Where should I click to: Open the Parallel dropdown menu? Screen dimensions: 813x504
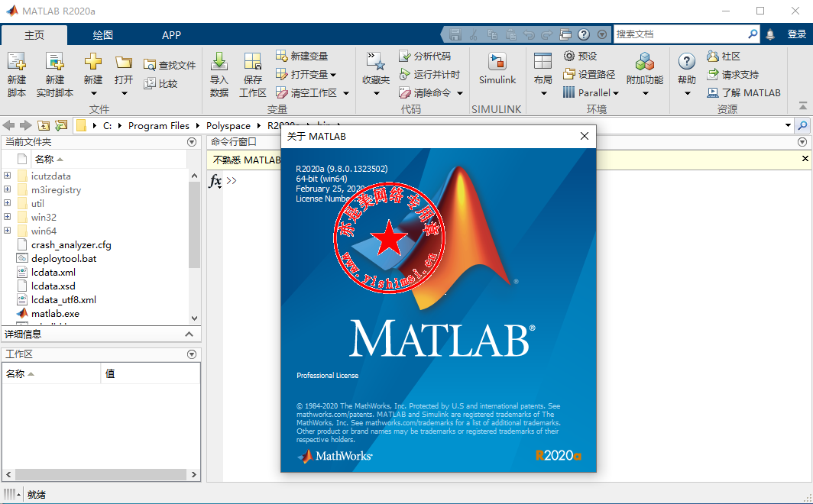pos(591,92)
